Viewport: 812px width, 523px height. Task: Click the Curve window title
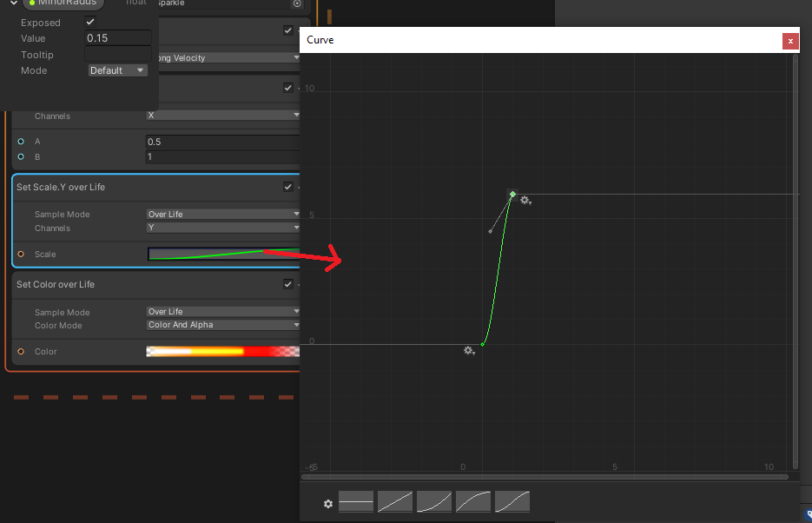click(320, 40)
